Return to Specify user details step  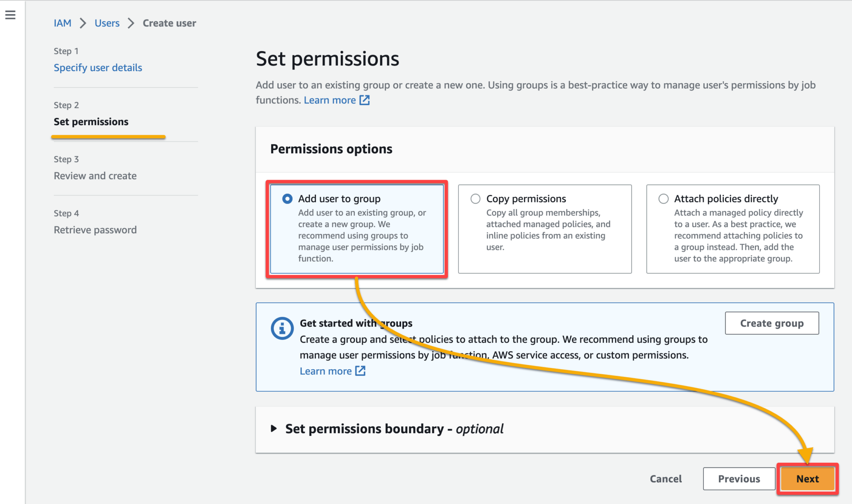(x=98, y=68)
